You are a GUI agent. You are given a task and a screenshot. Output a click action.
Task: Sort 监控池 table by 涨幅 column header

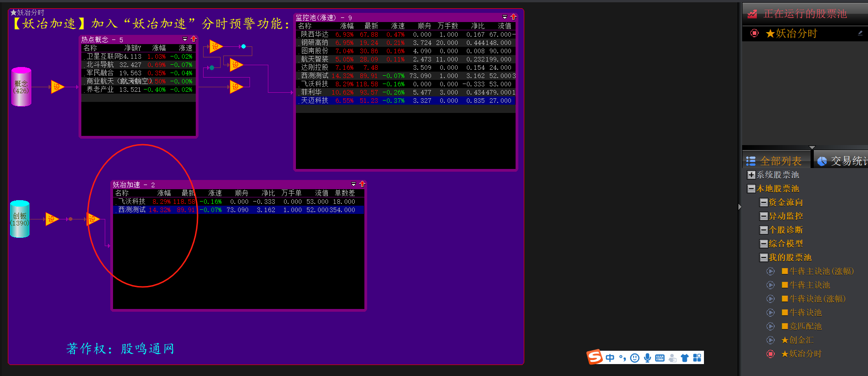tap(346, 26)
